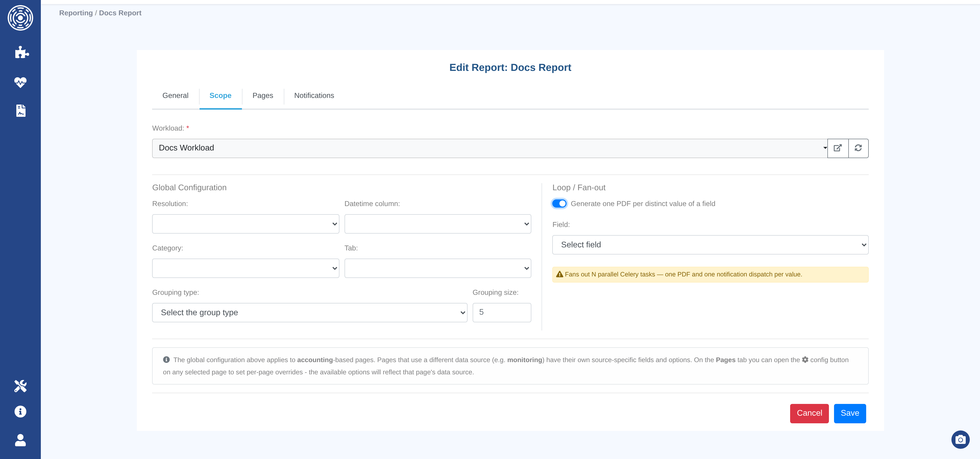Click the Global Configuration section title
Viewport: 980px width, 459px height.
(189, 188)
